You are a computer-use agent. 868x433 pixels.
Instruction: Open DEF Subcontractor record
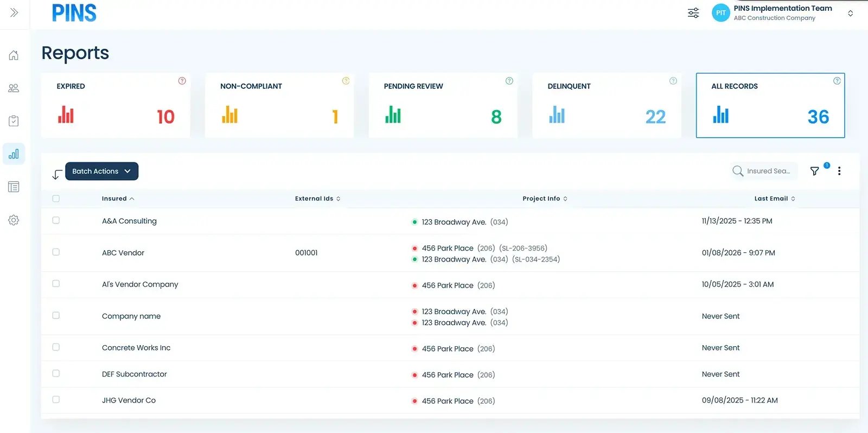(135, 374)
